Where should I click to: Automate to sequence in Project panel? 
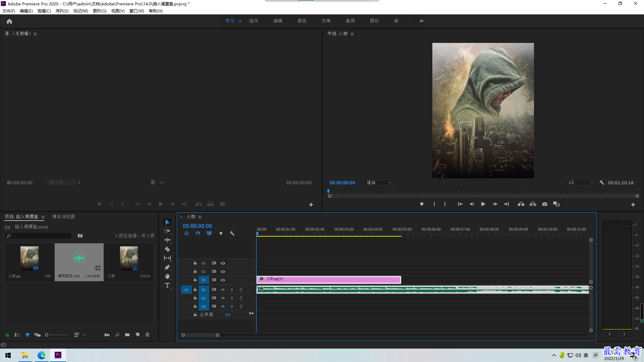pos(107,335)
